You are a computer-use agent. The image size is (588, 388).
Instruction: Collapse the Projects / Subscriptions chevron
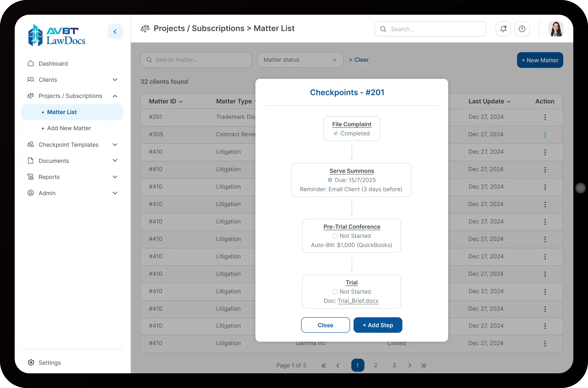pos(115,96)
